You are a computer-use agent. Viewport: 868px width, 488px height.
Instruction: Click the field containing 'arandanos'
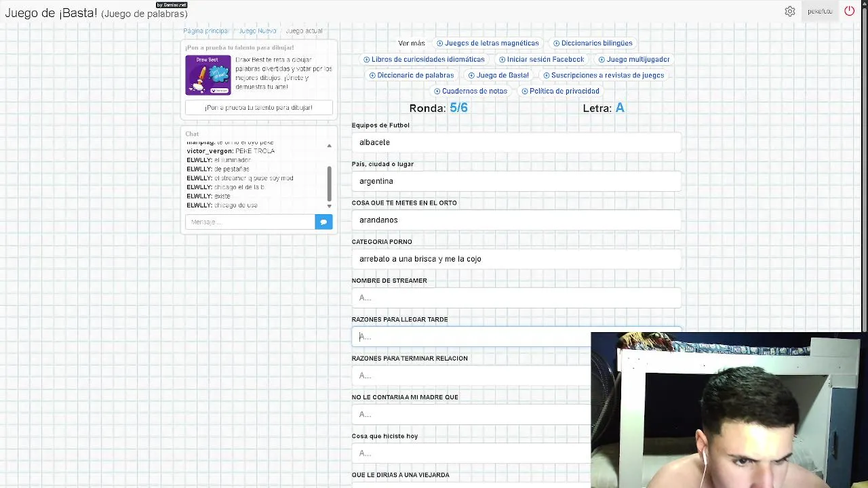516,220
